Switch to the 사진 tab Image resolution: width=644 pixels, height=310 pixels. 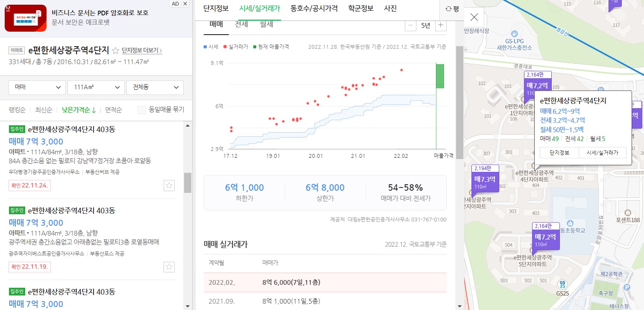click(390, 8)
